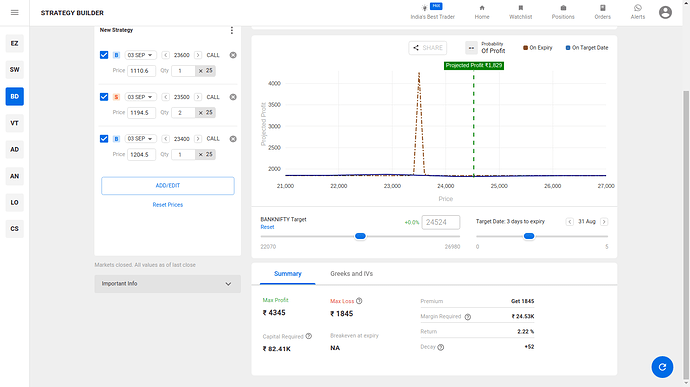The width and height of the screenshot is (690, 387).
Task: Select the LO sidebar item
Action: click(x=15, y=203)
